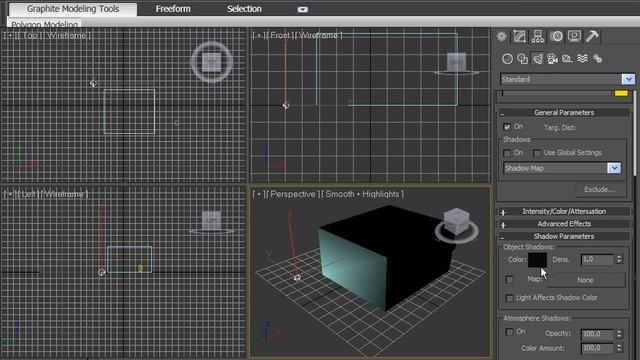Collapse the Shadow Parameters rollout
The width and height of the screenshot is (640, 360).
coord(564,236)
